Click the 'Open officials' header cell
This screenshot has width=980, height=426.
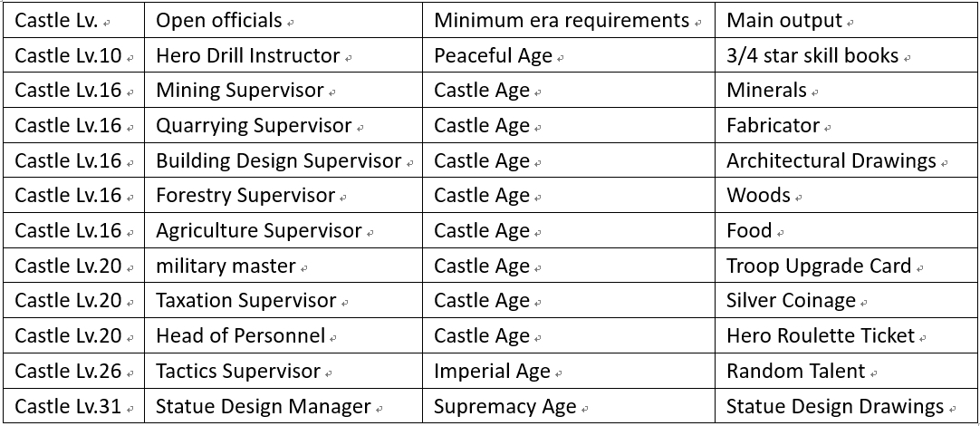pos(219,21)
